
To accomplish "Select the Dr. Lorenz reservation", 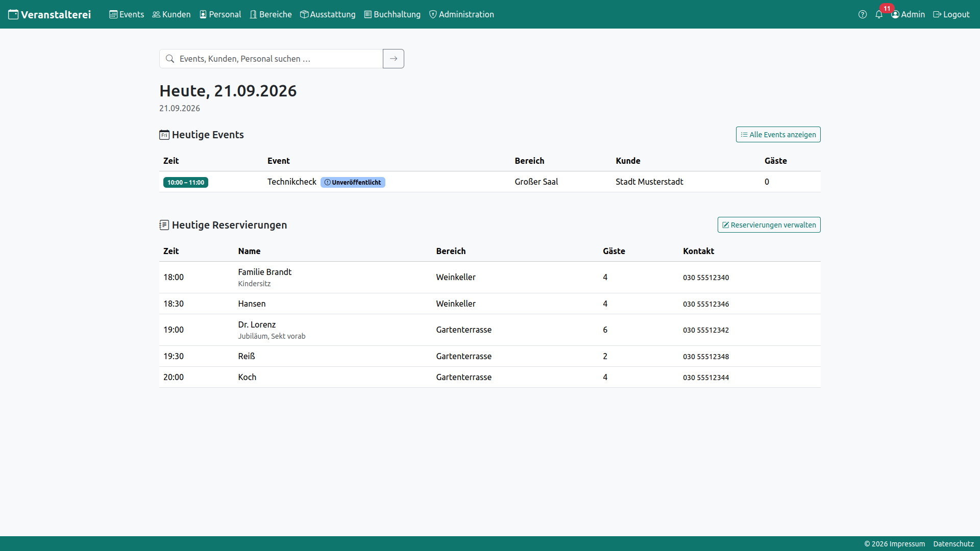I will pyautogui.click(x=257, y=324).
